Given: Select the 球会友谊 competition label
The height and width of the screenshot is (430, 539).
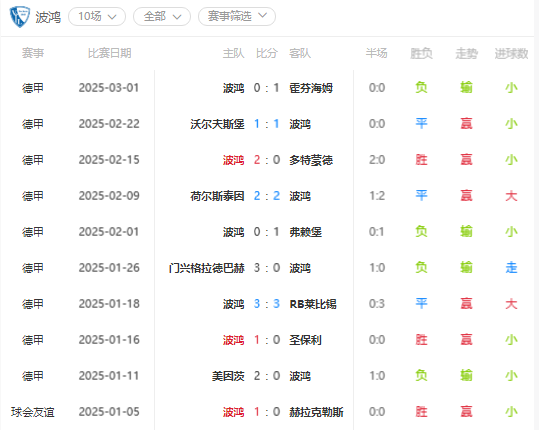Looking at the screenshot, I should coord(33,412).
